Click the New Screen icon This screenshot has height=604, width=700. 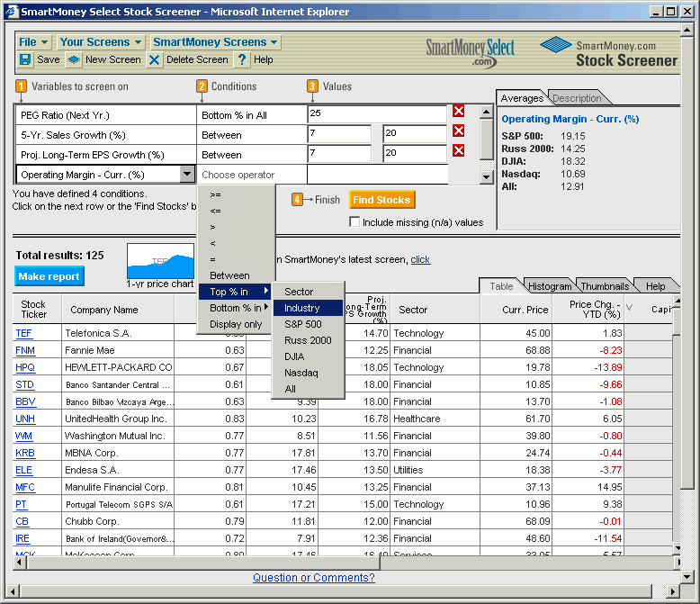point(75,60)
